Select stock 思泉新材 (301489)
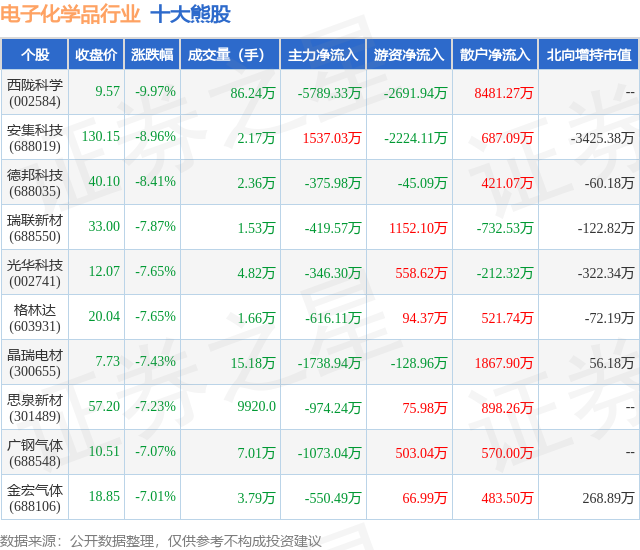 (35, 408)
